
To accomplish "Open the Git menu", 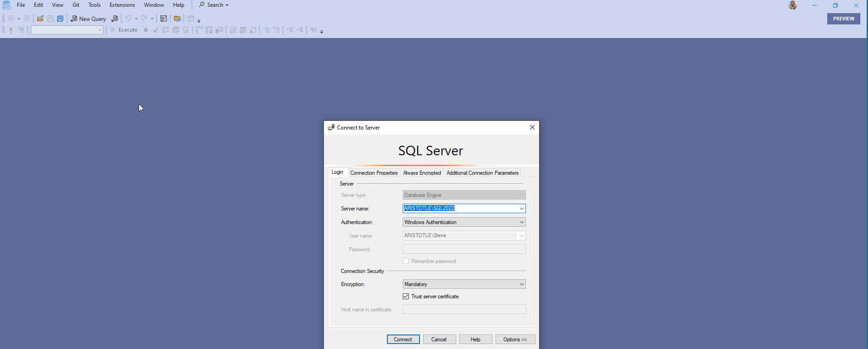I will [x=76, y=5].
